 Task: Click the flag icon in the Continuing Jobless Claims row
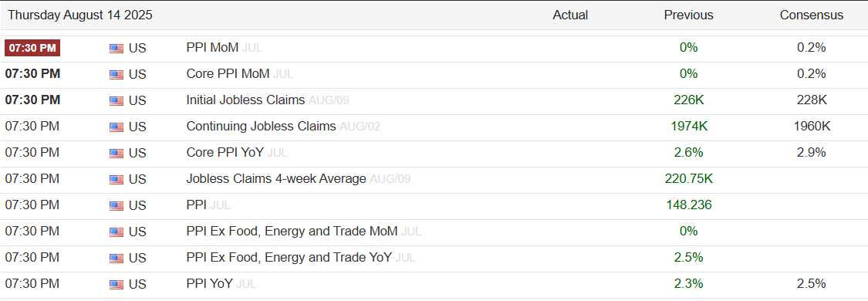tap(117, 127)
